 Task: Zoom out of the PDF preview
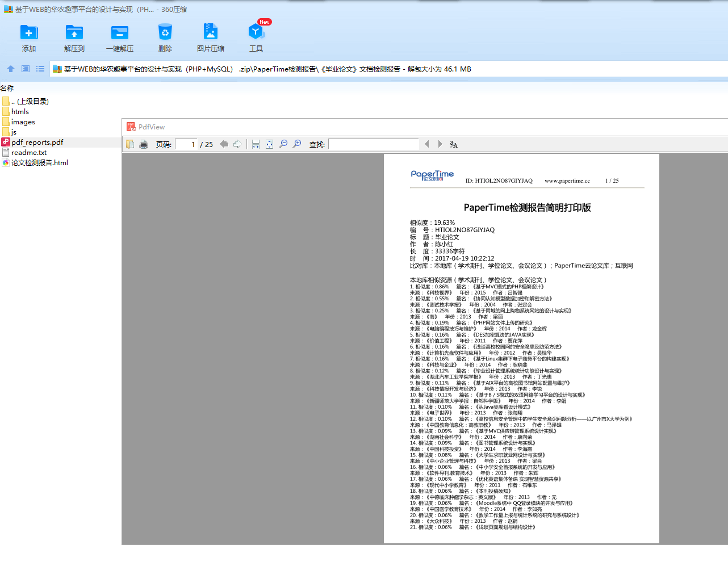(x=283, y=144)
